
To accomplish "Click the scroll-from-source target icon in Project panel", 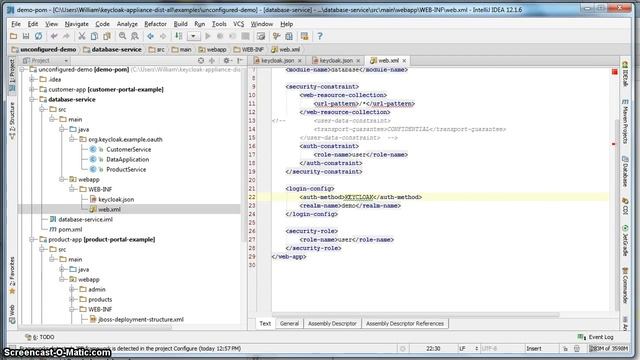I will click(201, 60).
